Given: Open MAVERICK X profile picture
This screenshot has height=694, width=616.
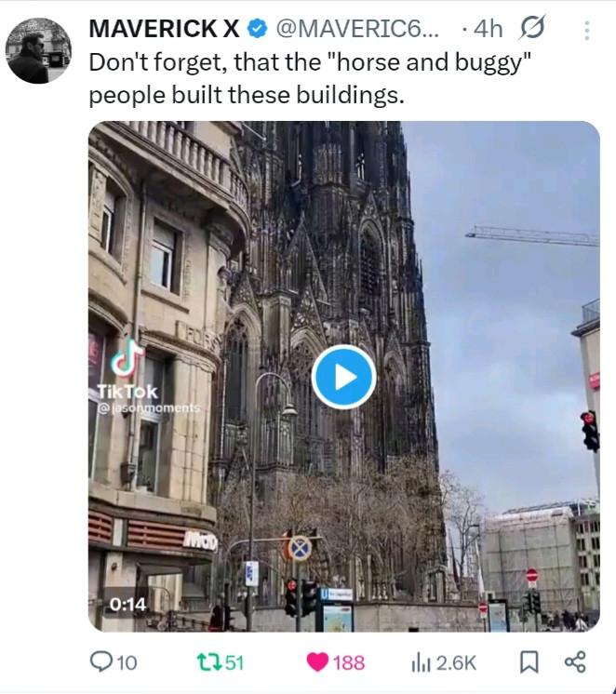Looking at the screenshot, I should point(38,51).
